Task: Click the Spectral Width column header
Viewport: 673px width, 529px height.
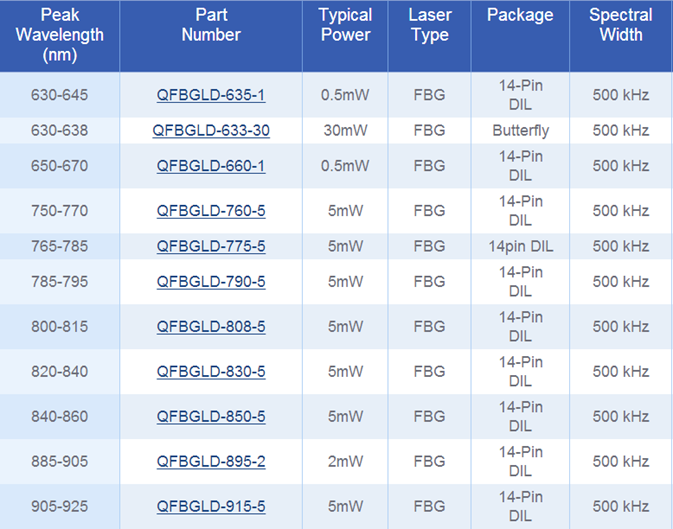Action: 620,25
